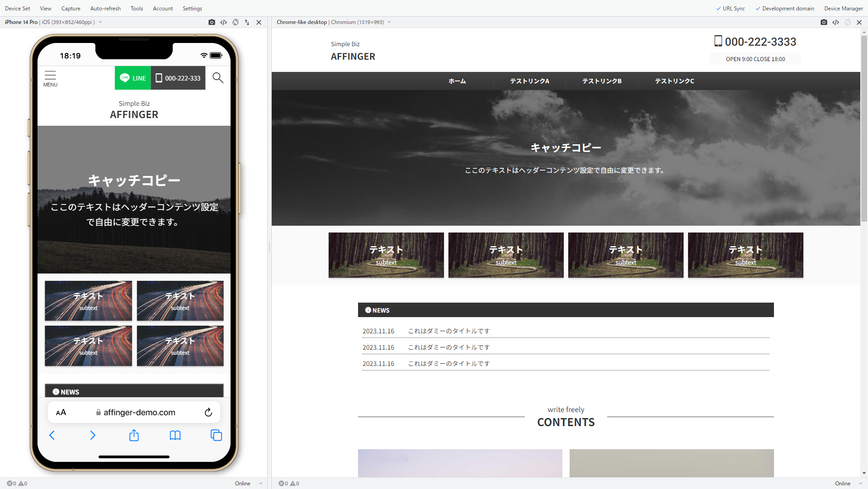Screen dimensions: 868x489
Task: Click the green LINE button
Action: pos(133,78)
